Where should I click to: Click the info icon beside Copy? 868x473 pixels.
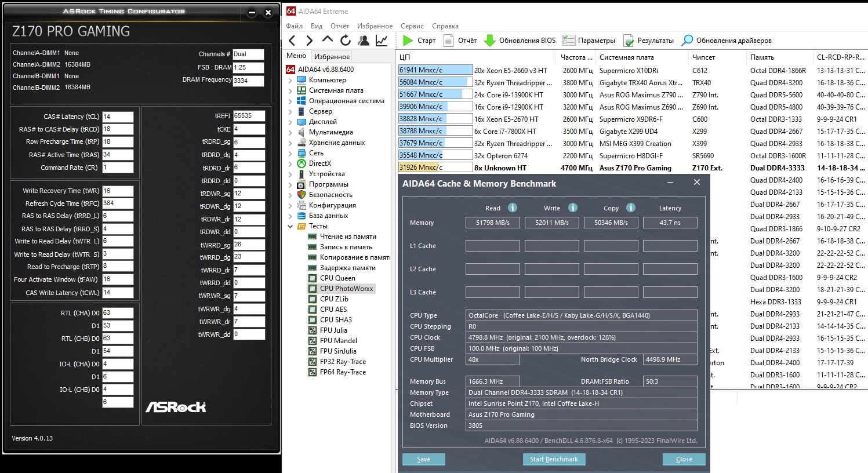tap(631, 208)
